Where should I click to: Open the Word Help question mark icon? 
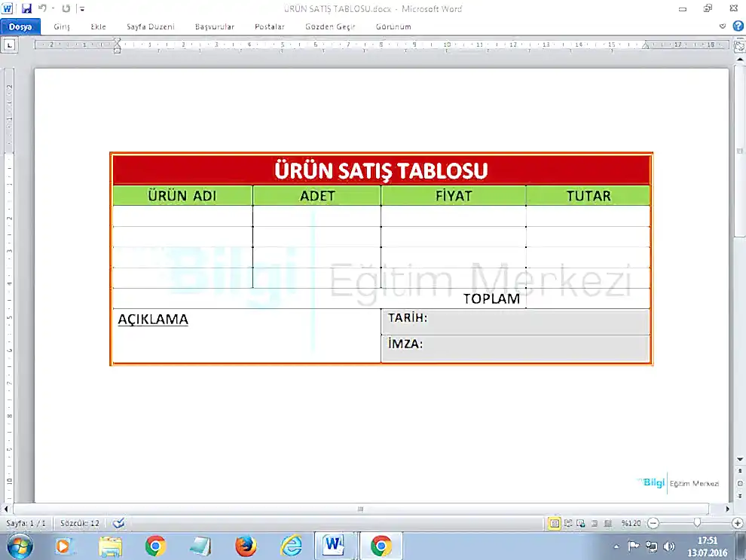point(738,26)
